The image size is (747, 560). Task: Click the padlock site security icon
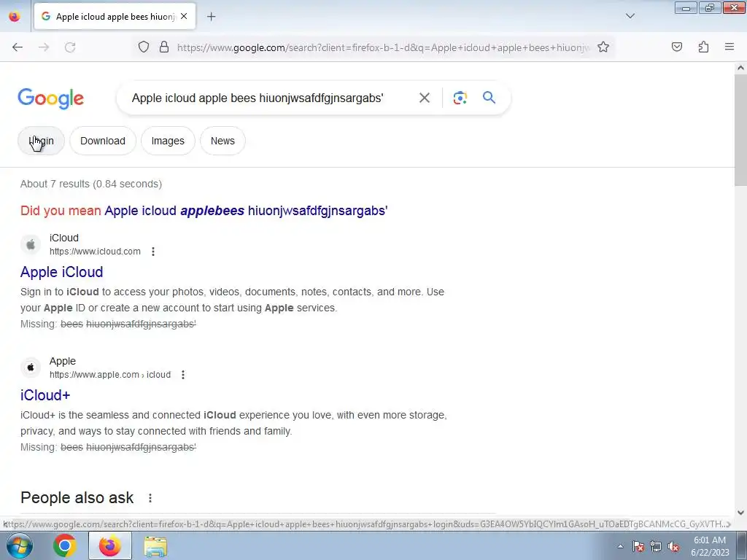[164, 47]
